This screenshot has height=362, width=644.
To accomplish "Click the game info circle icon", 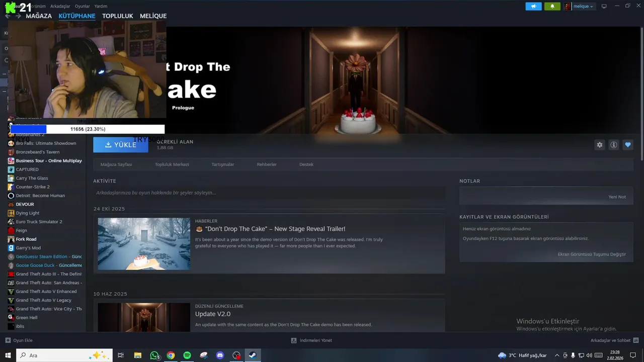I will [x=614, y=145].
